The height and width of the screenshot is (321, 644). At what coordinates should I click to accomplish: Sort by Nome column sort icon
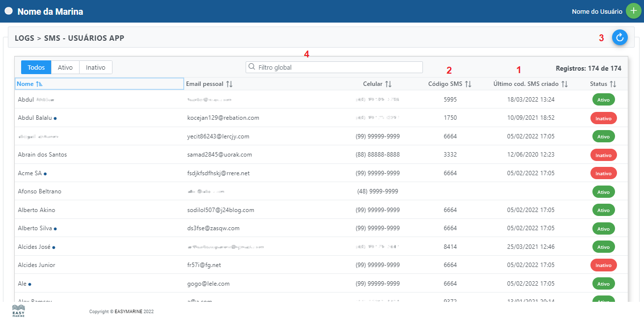coord(40,84)
